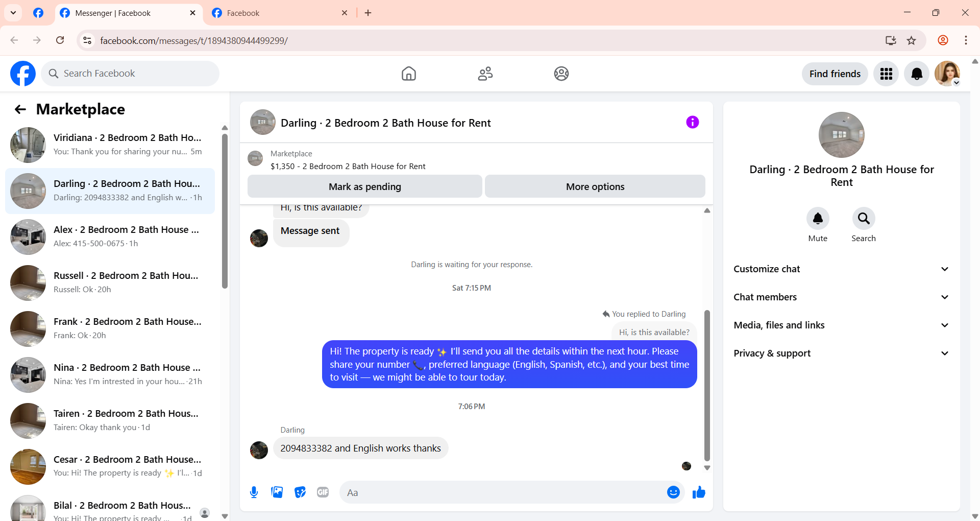Expand Media, files and links section
Viewport: 980px width, 521px height.
click(x=841, y=325)
